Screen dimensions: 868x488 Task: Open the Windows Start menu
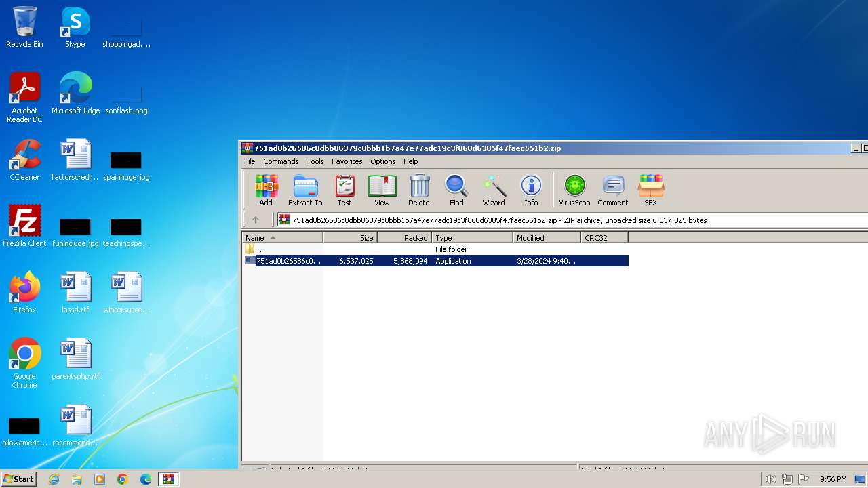[x=19, y=479]
